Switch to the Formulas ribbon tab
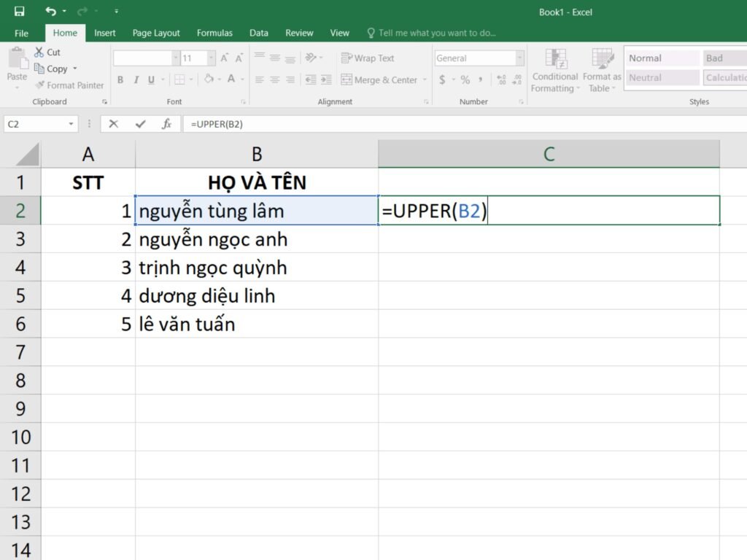 coord(214,33)
